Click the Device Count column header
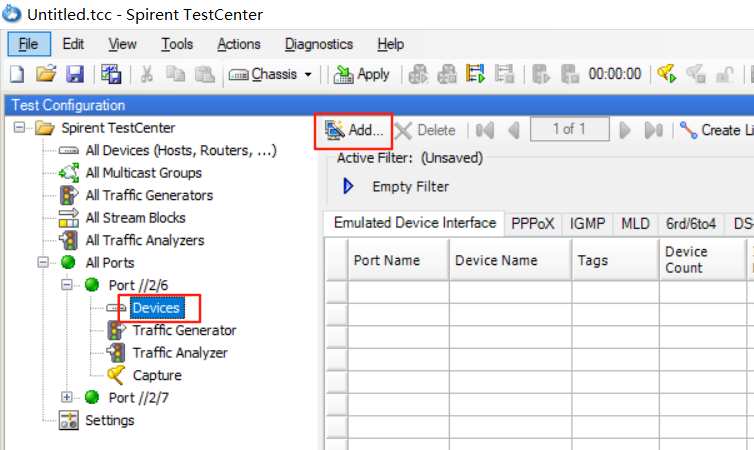 click(x=703, y=260)
